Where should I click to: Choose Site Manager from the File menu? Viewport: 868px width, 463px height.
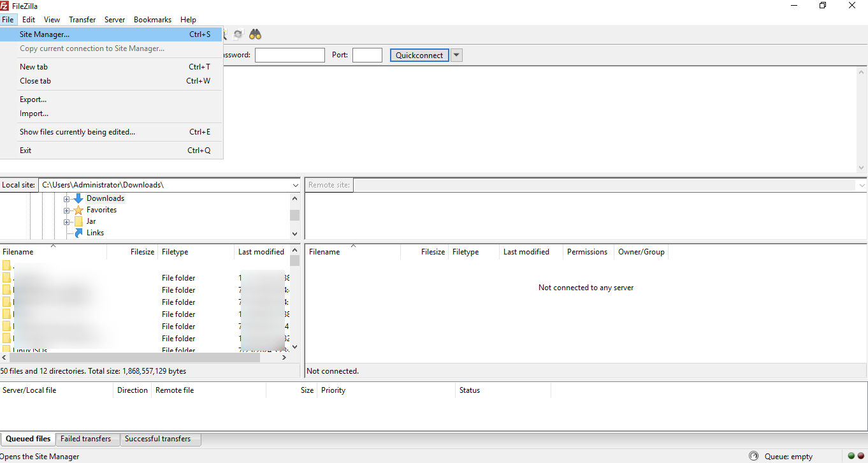[x=45, y=34]
